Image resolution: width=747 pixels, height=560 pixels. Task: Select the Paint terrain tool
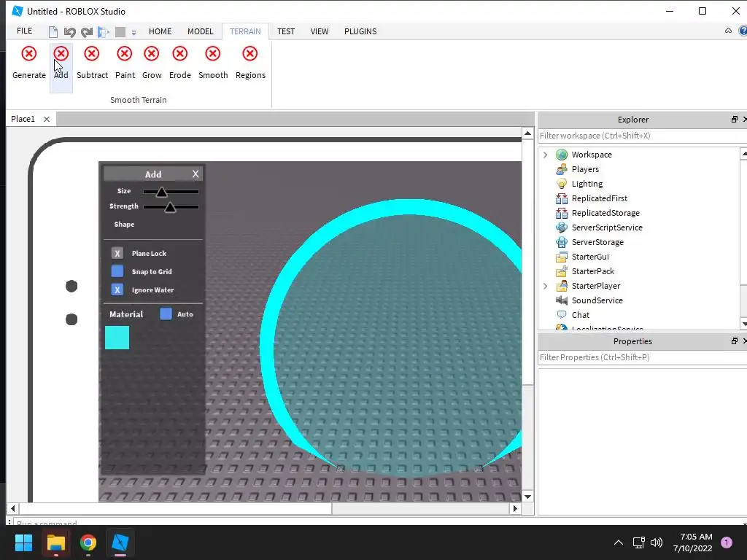click(x=125, y=63)
